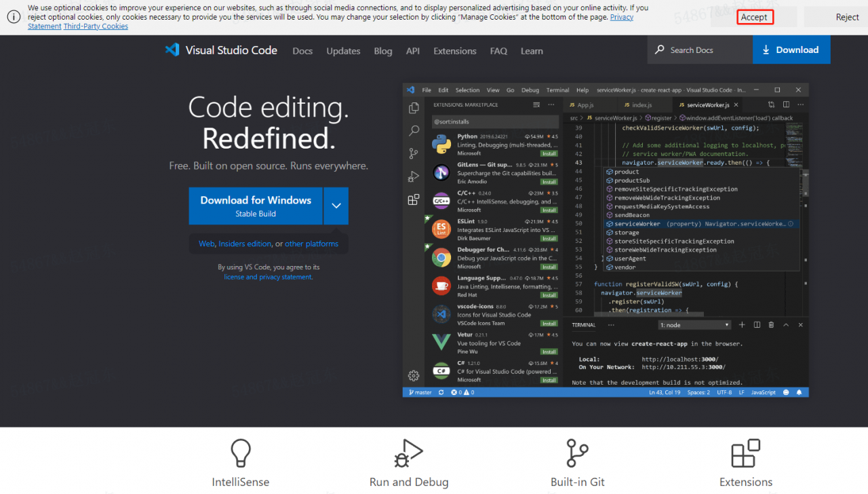This screenshot has height=494, width=868.
Task: Click the cookie banner info icon
Action: point(14,17)
